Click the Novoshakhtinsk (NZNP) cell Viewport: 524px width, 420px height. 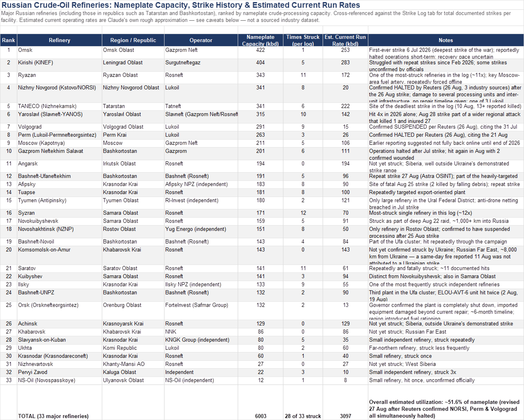(59, 232)
